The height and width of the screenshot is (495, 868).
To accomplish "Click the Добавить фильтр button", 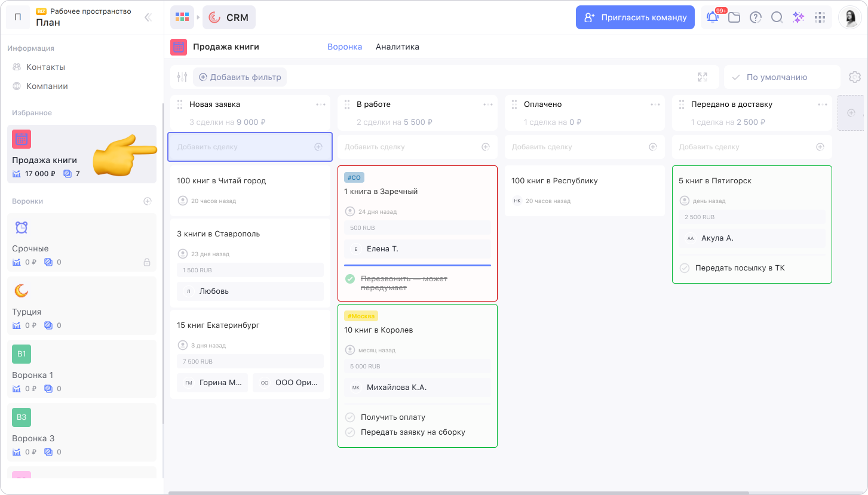I will click(x=240, y=77).
